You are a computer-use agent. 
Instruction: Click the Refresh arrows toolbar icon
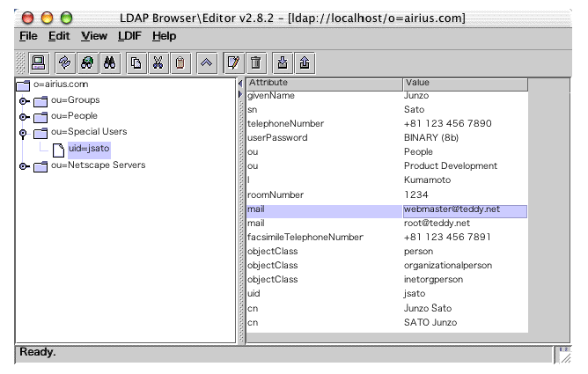coord(65,62)
